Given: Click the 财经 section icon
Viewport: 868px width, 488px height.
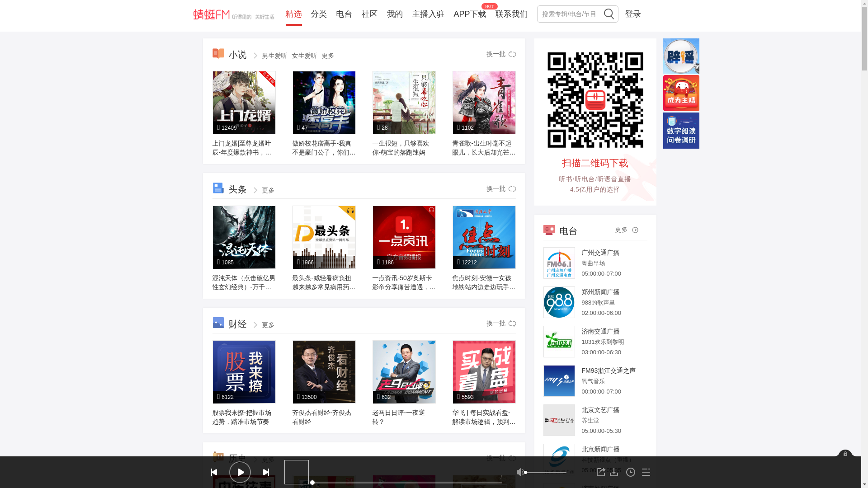Looking at the screenshot, I should (x=218, y=323).
